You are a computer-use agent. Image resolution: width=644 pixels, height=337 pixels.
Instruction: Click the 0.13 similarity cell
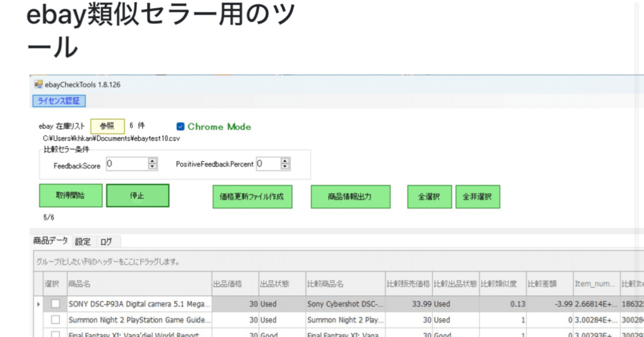click(502, 304)
